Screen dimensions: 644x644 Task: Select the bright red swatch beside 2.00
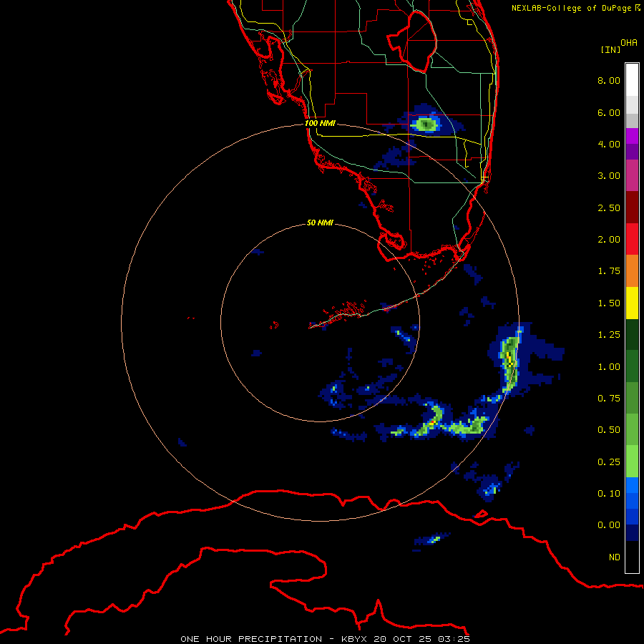click(x=632, y=239)
